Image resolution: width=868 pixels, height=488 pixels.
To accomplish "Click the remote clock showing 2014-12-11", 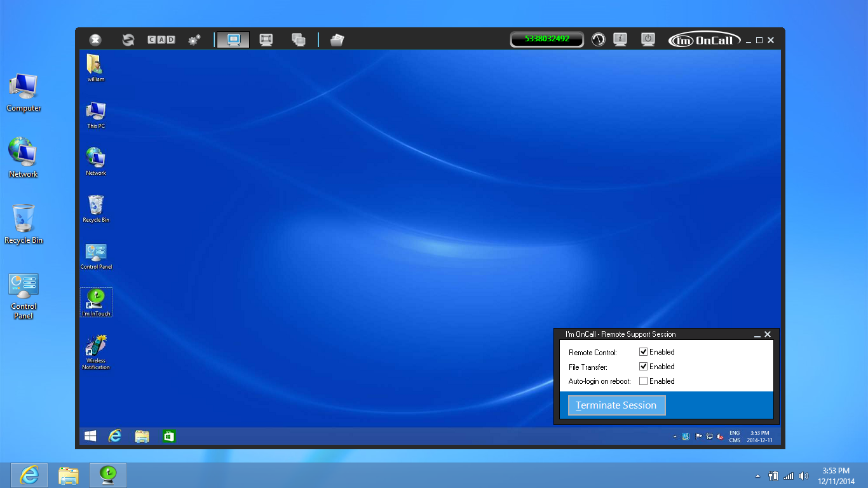I will [760, 437].
